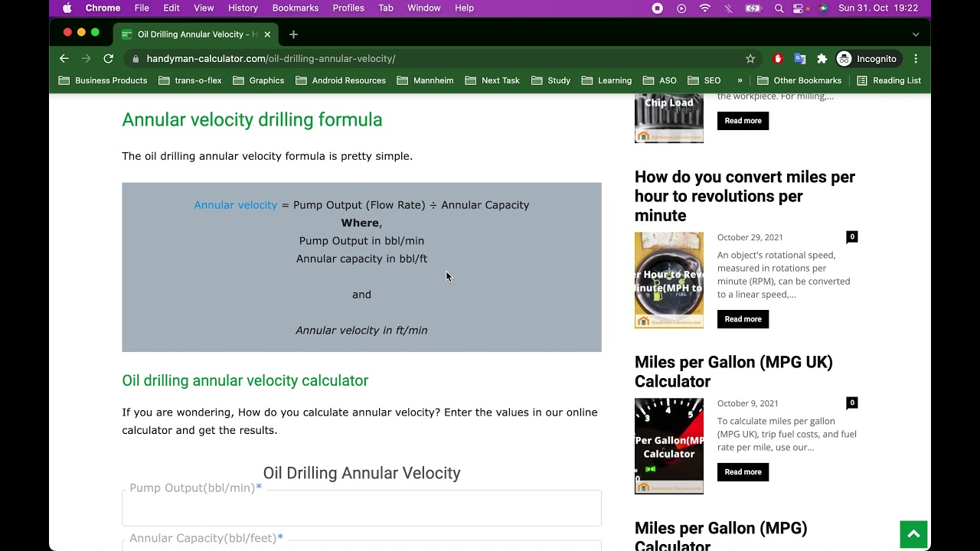980x551 pixels.
Task: Select the Oil Drilling Annular Velocity tab
Action: point(196,34)
